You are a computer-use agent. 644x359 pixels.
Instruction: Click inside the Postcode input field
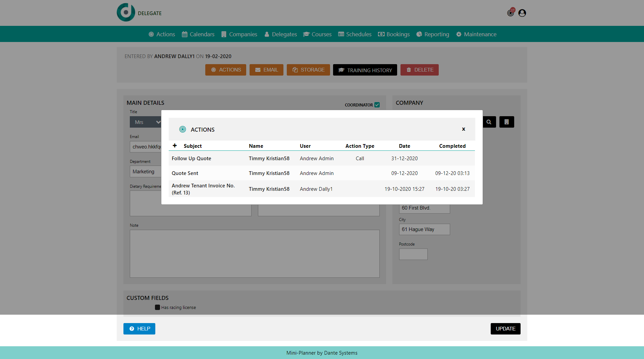(413, 254)
